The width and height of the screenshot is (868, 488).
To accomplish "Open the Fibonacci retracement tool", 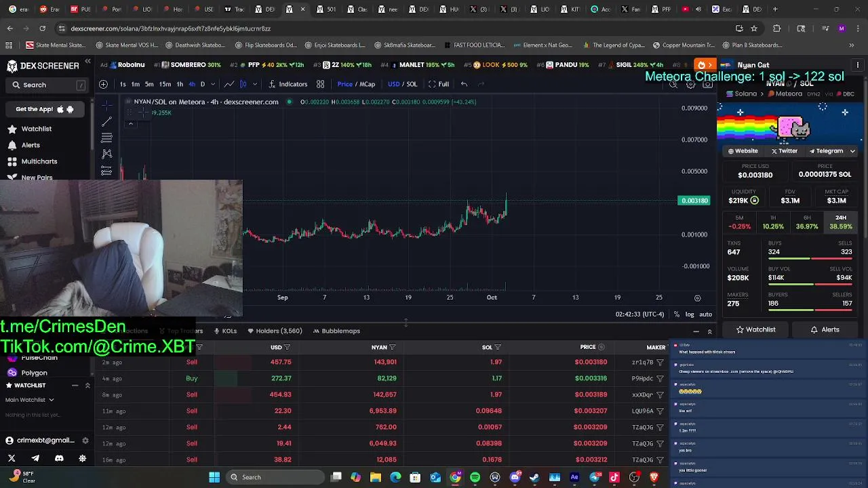I will pyautogui.click(x=106, y=138).
